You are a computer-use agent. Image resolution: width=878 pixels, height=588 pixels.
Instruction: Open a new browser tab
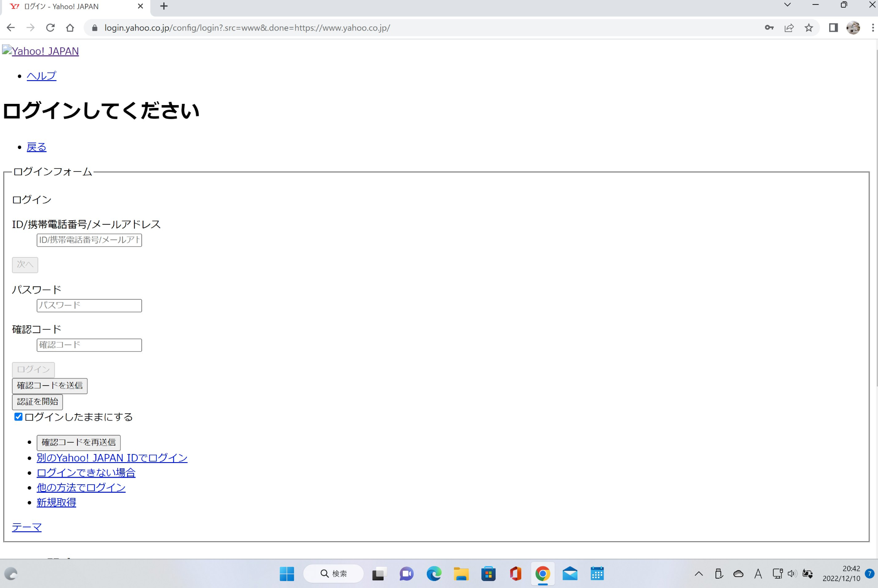[x=164, y=6]
